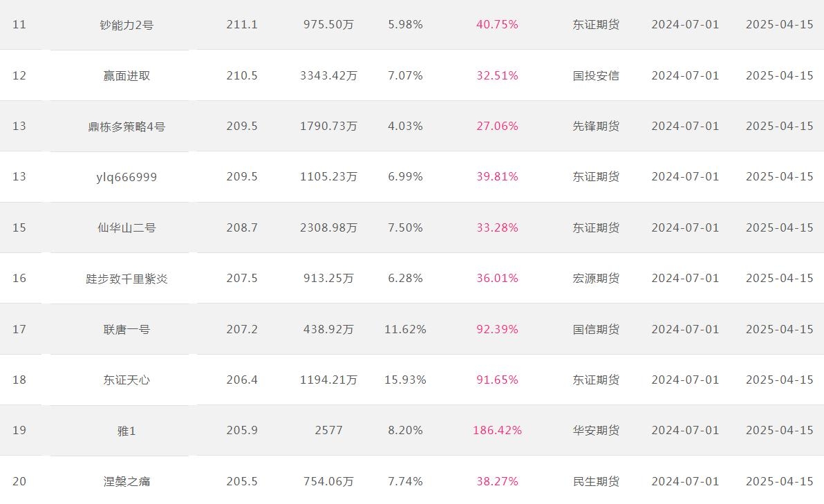Open the 涅槃之痛 account entry
Image resolution: width=824 pixels, height=504 pixels.
coord(127,481)
